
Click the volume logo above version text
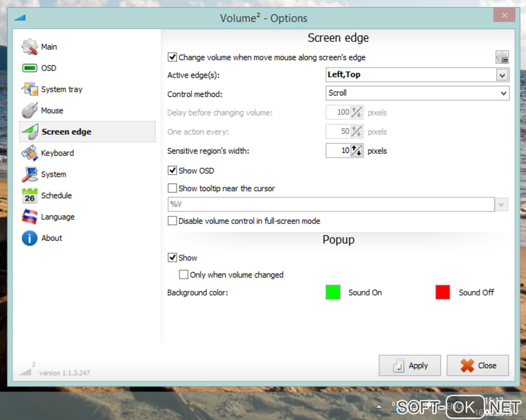(x=27, y=368)
